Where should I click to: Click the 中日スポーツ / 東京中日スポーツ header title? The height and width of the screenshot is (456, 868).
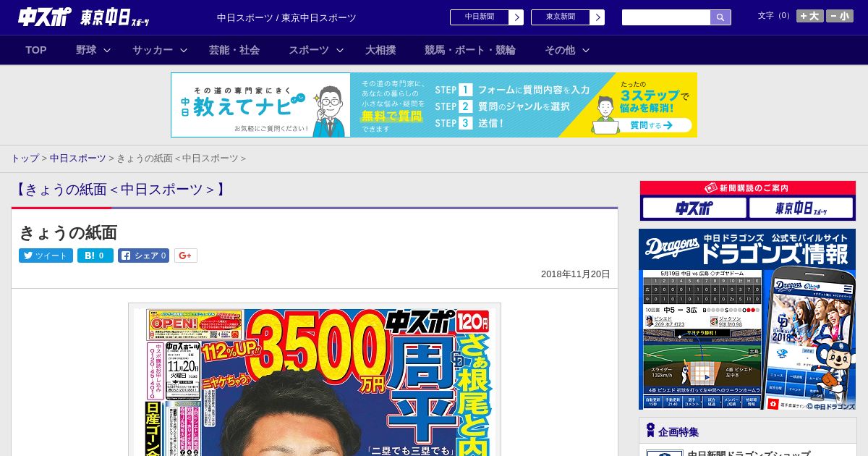click(286, 17)
